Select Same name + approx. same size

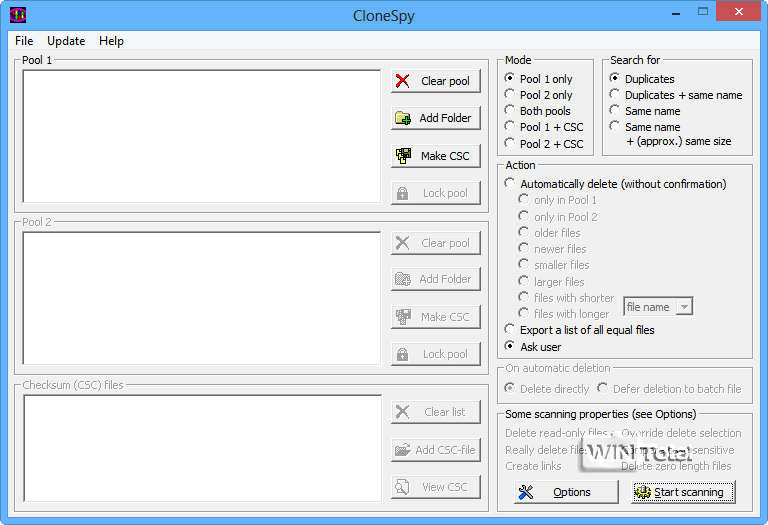(670, 134)
